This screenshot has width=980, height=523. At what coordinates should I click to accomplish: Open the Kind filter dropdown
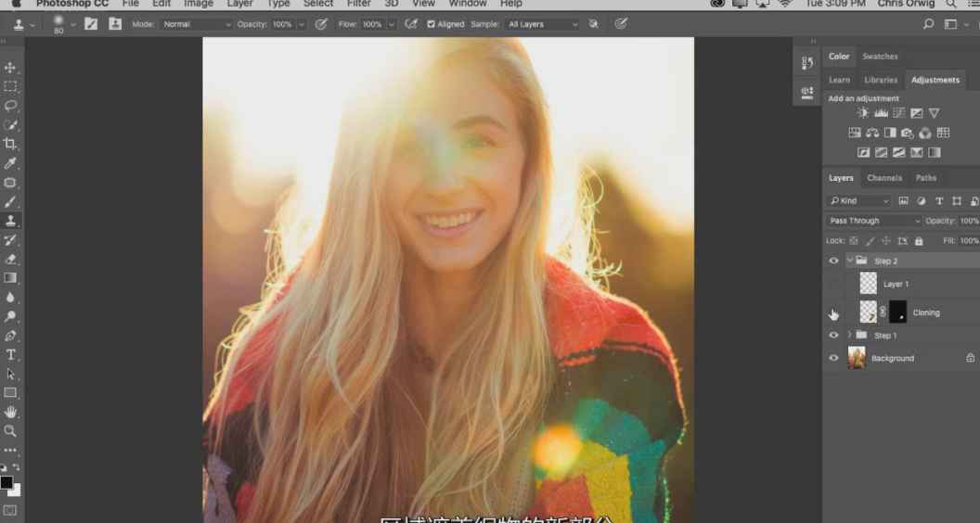(858, 200)
